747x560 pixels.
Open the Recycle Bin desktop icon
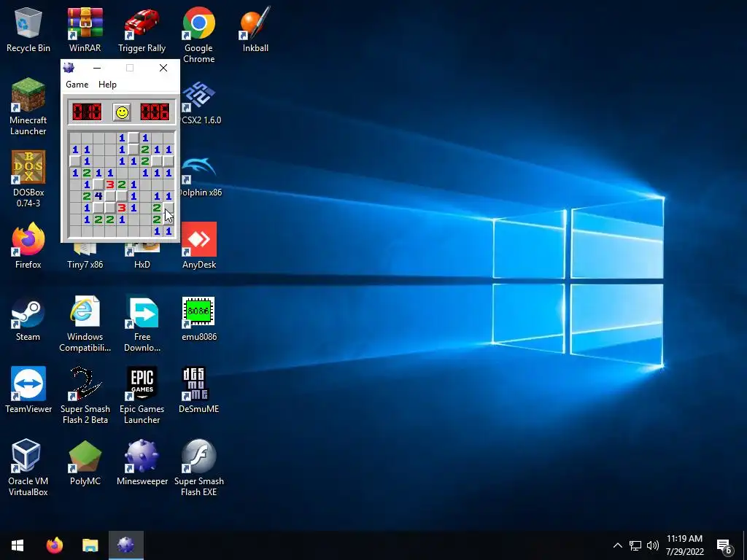pyautogui.click(x=28, y=30)
